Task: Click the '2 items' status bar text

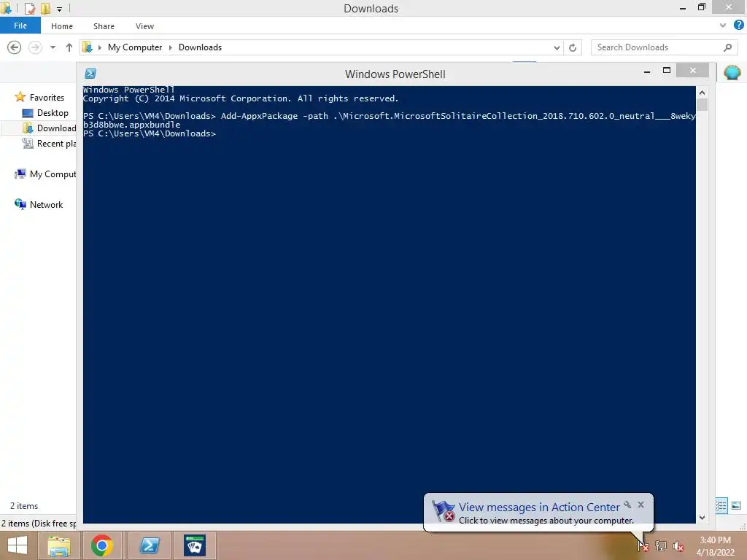Action: pos(24,506)
